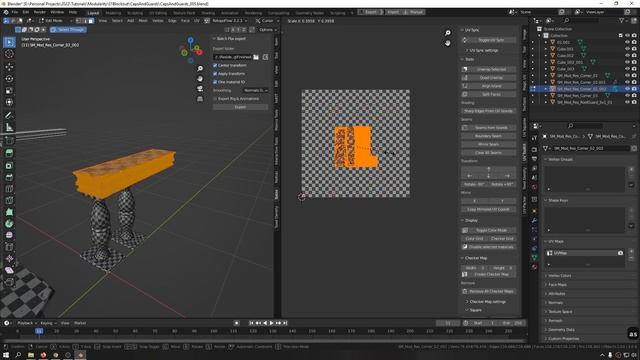Select the Annotate pencil tool
The height and width of the screenshot is (360, 640).
(x=9, y=116)
